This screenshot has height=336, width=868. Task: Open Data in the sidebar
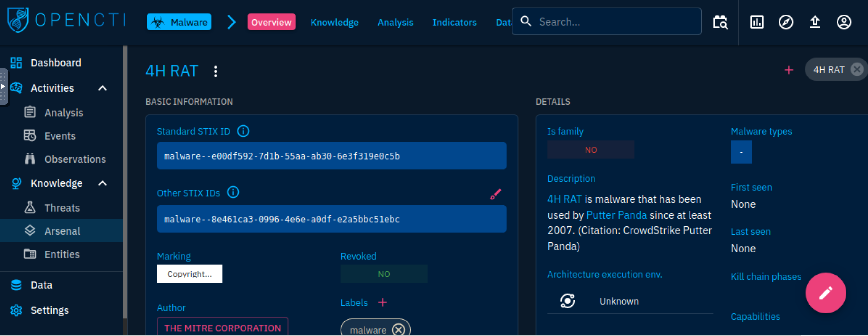pyautogui.click(x=41, y=285)
